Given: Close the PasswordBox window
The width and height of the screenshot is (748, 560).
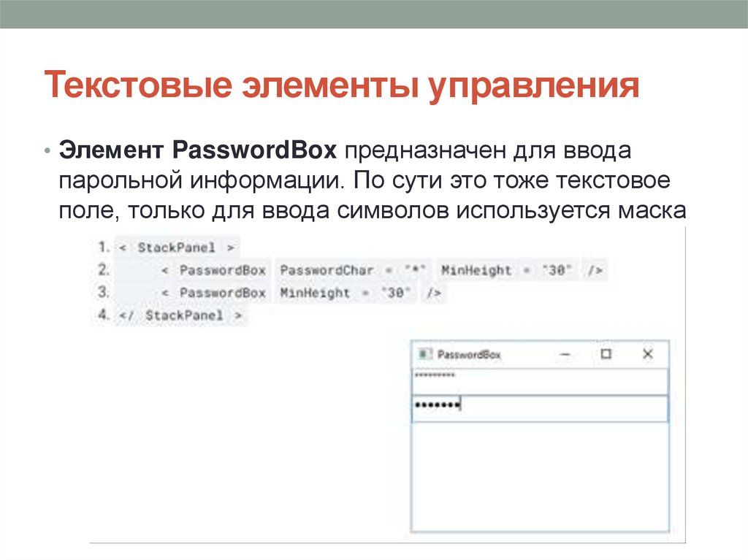Looking at the screenshot, I should click(647, 354).
